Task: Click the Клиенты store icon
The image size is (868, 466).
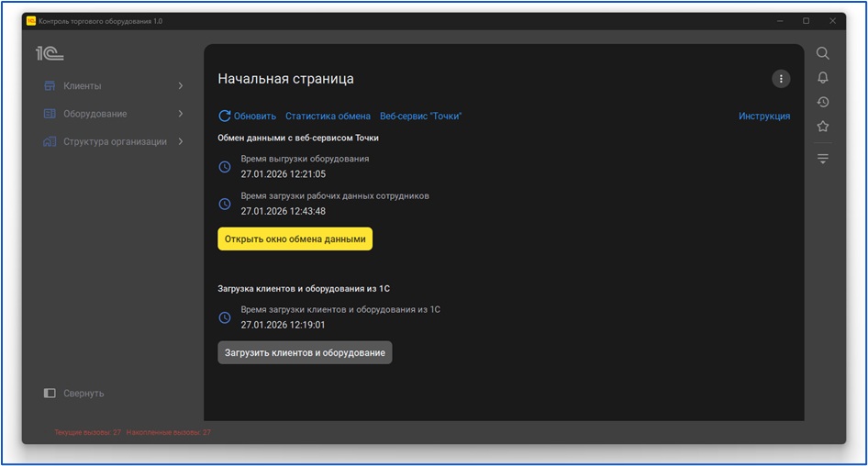Action: pyautogui.click(x=50, y=86)
